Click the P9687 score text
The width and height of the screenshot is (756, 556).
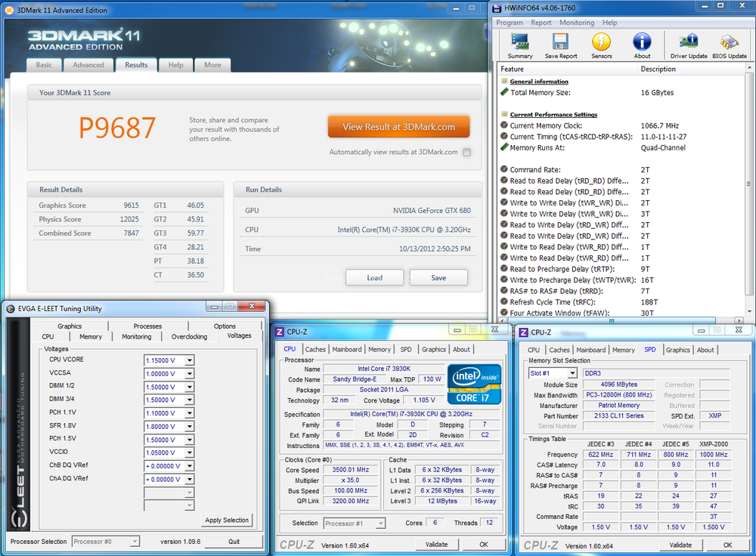tap(117, 128)
